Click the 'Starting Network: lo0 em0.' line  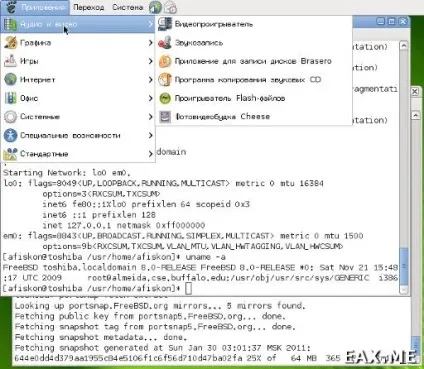(x=67, y=173)
